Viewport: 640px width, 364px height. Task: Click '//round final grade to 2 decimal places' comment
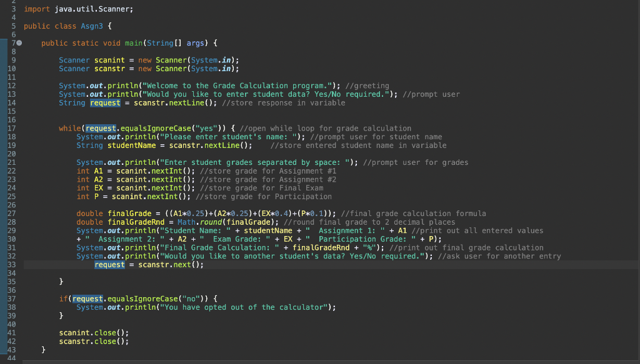(x=369, y=222)
